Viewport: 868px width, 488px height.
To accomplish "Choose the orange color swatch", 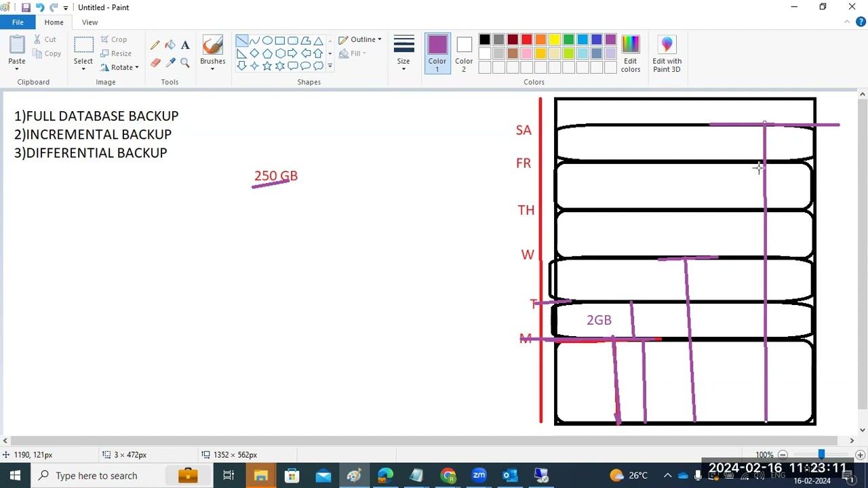I will pyautogui.click(x=540, y=40).
